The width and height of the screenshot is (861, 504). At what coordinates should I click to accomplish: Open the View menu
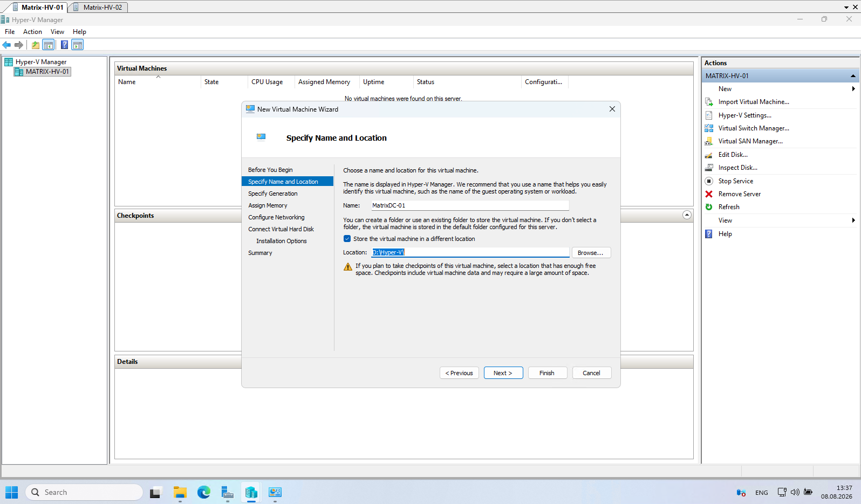tap(57, 32)
